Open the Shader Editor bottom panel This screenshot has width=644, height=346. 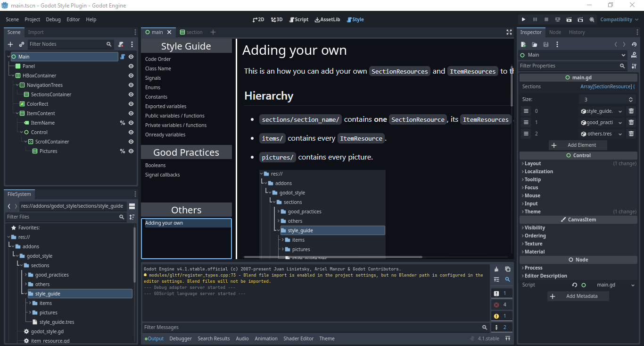point(298,338)
